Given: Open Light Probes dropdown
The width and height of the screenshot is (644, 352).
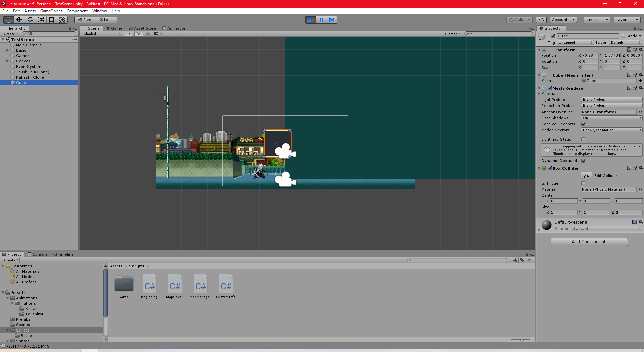Looking at the screenshot, I should pyautogui.click(x=611, y=100).
